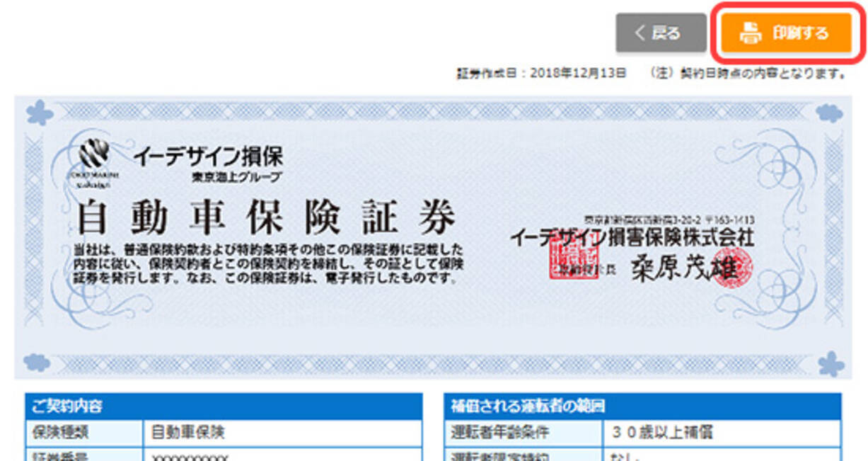Click the 保険種類 row label
Image resolution: width=868 pixels, height=461 pixels.
(x=84, y=433)
